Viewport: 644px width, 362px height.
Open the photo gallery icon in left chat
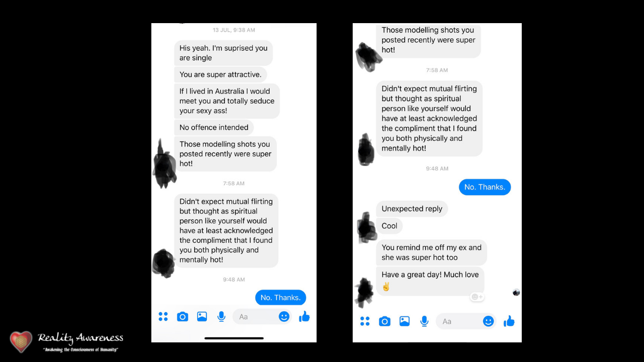202,317
